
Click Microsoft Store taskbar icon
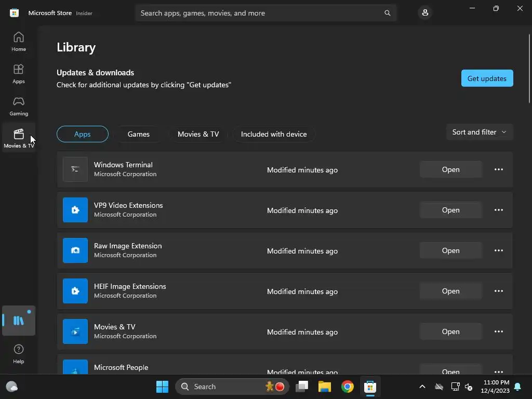[370, 387]
